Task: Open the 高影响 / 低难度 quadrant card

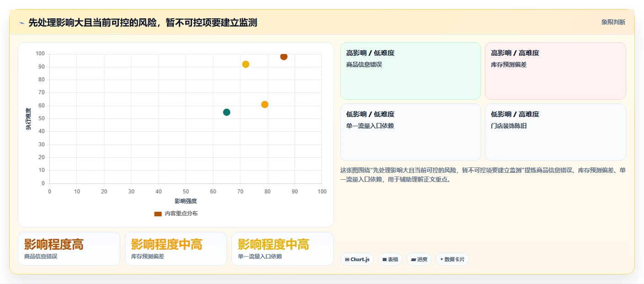Action: (x=411, y=71)
